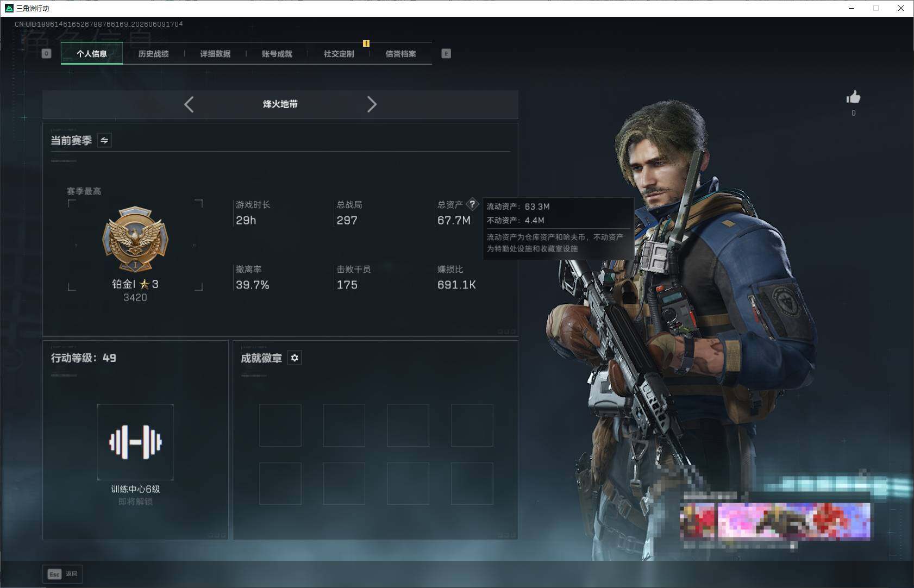Click the 流动资产: 63.3M tooltip line
The height and width of the screenshot is (588, 914).
point(518,207)
